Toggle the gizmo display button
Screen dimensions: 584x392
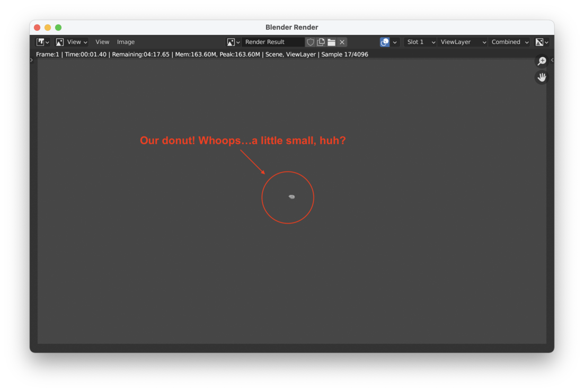coord(385,42)
